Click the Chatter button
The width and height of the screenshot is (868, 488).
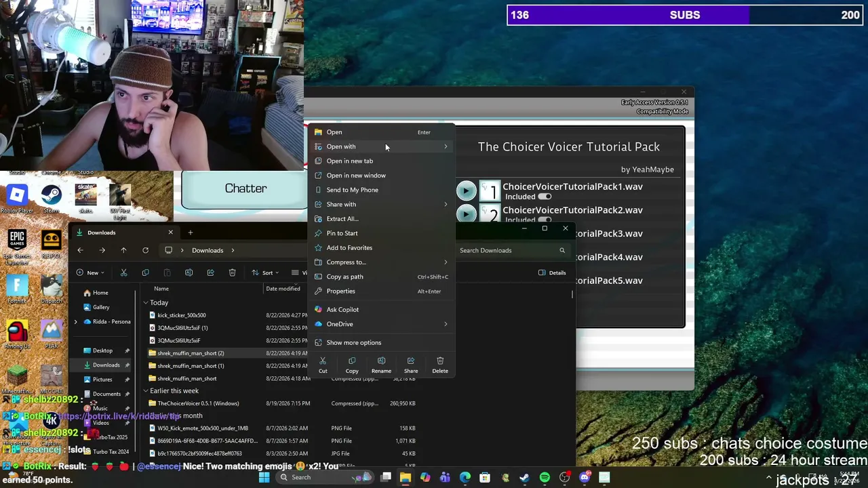(245, 188)
